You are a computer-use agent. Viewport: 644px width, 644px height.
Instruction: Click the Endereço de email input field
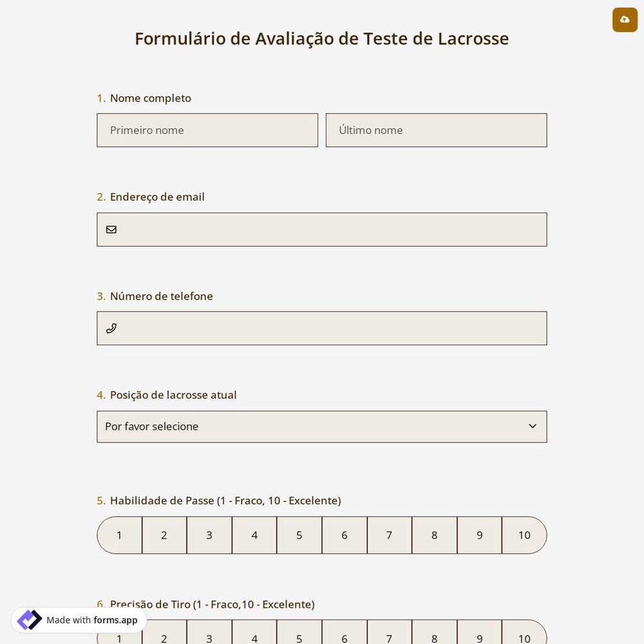pyautogui.click(x=322, y=229)
